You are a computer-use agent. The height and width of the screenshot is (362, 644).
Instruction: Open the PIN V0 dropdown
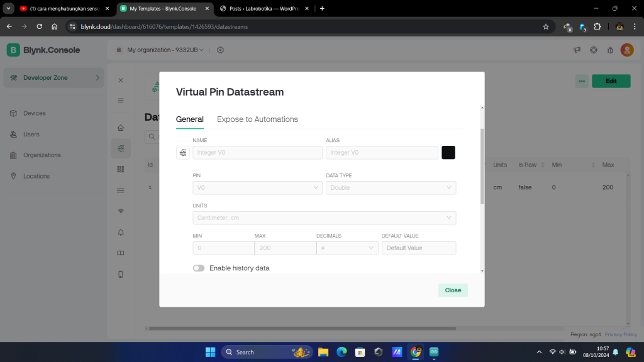[x=257, y=187]
